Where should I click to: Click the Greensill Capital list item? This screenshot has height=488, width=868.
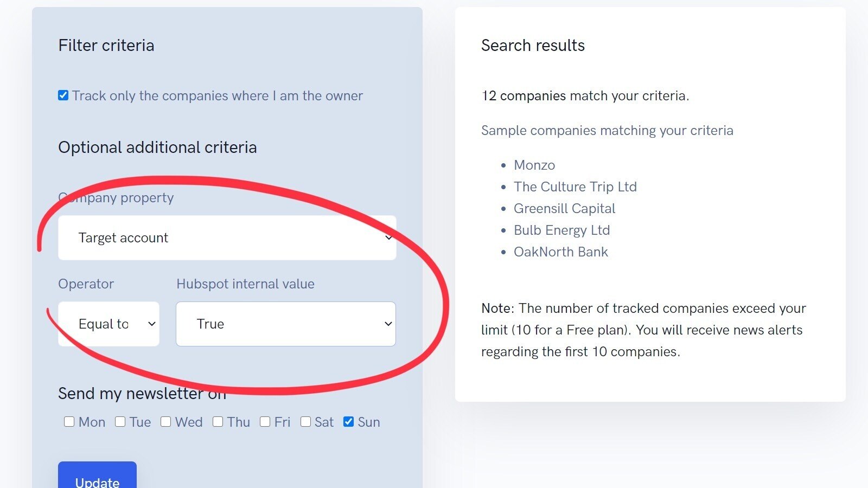tap(564, 208)
